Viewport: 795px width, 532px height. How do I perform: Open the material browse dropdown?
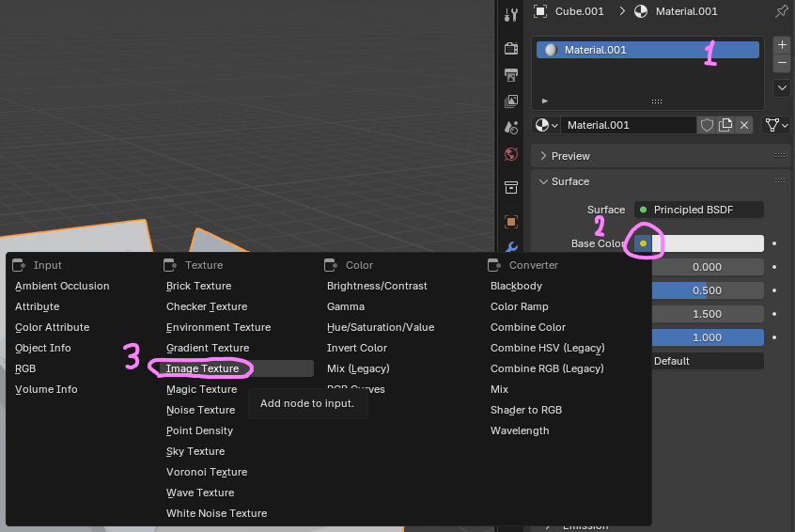(x=546, y=125)
